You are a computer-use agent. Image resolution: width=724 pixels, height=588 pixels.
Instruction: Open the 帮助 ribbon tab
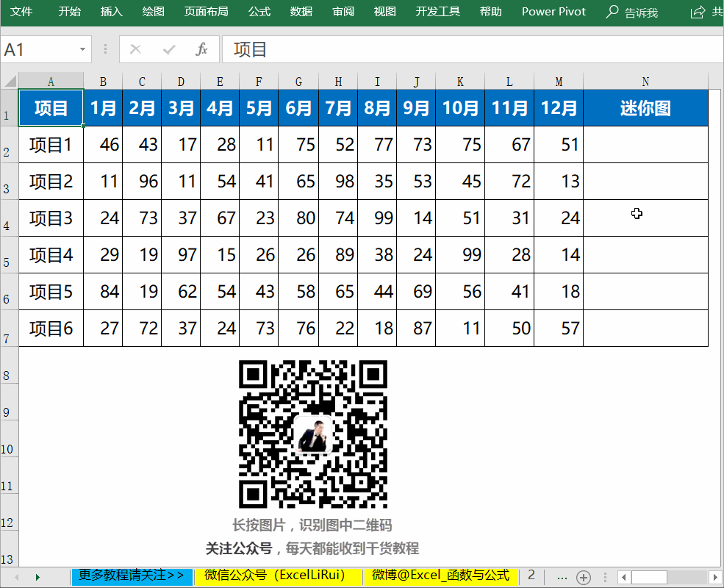(x=490, y=12)
